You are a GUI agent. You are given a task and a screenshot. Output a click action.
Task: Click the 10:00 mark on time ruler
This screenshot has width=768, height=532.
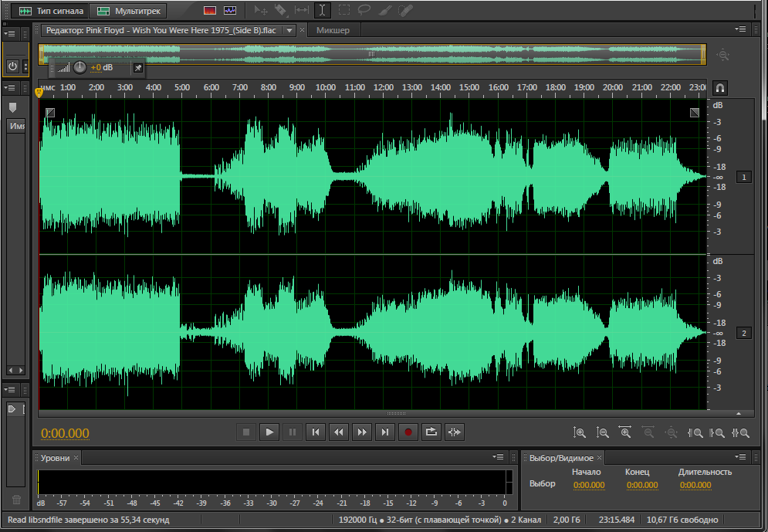tap(326, 88)
